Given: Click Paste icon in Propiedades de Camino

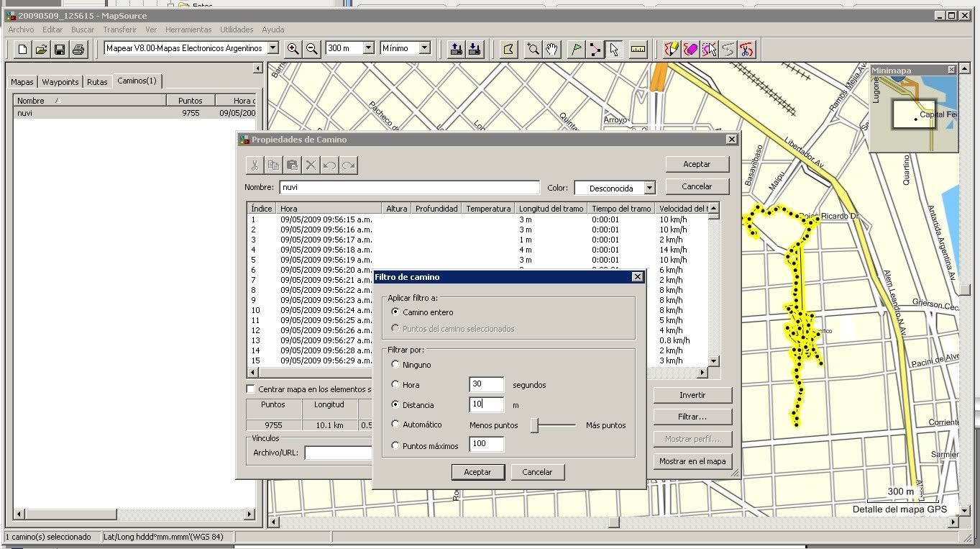Looking at the screenshot, I should 292,165.
